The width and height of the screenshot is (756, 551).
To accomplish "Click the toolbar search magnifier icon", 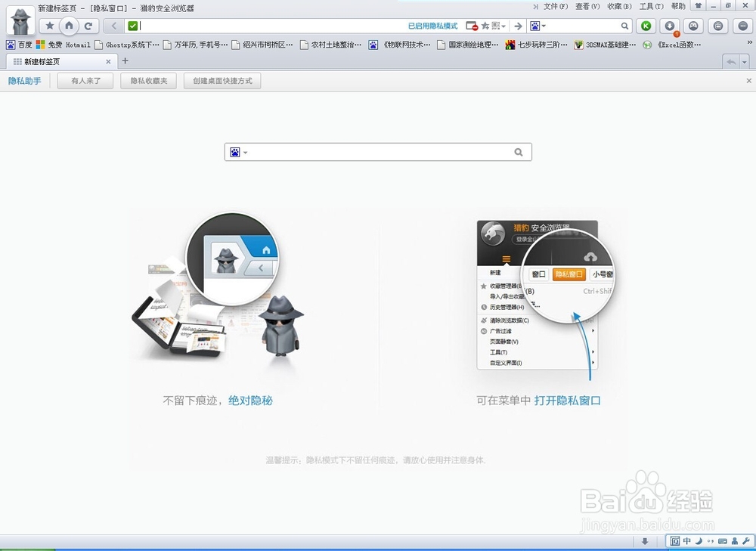I will pyautogui.click(x=624, y=26).
